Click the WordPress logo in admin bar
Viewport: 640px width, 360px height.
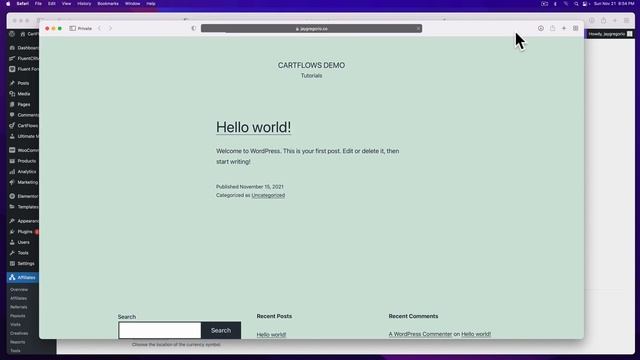[x=12, y=34]
